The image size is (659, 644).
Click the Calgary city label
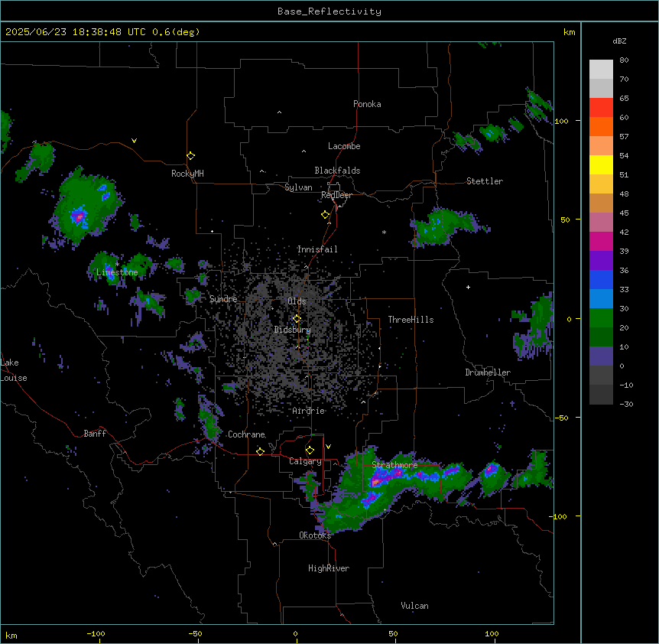point(305,461)
